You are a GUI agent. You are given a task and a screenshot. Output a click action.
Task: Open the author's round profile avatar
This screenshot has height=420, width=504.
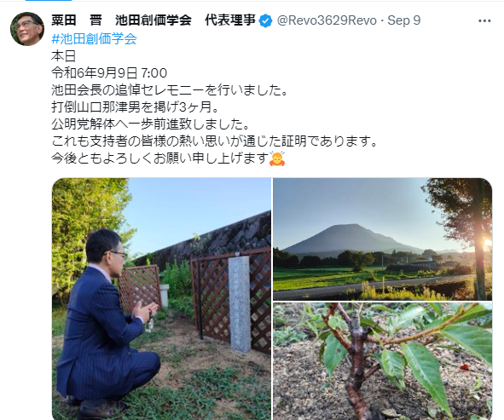tap(27, 29)
